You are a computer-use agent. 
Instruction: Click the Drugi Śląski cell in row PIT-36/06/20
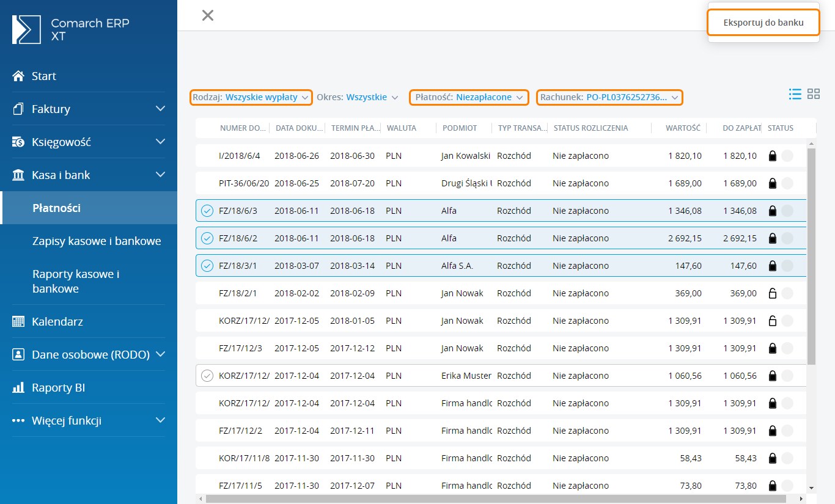pos(466,183)
